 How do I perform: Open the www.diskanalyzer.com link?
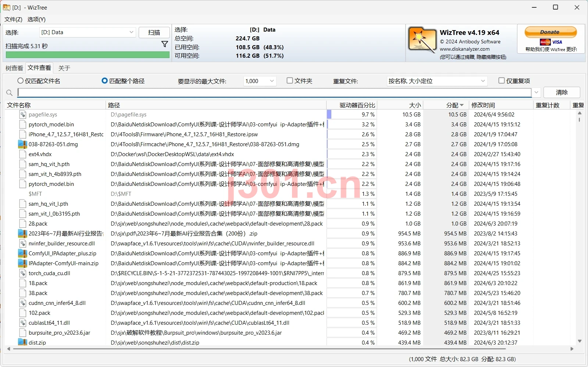click(464, 49)
